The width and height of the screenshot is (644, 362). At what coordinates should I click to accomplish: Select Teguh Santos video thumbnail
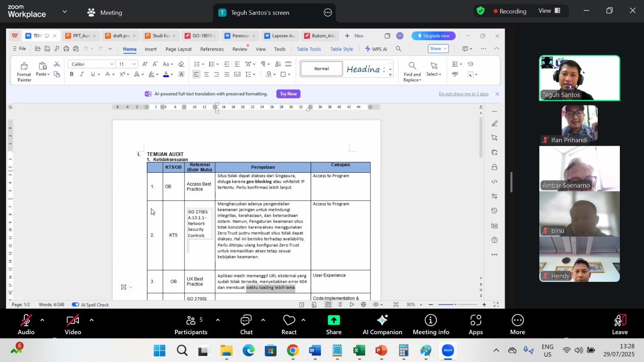579,78
